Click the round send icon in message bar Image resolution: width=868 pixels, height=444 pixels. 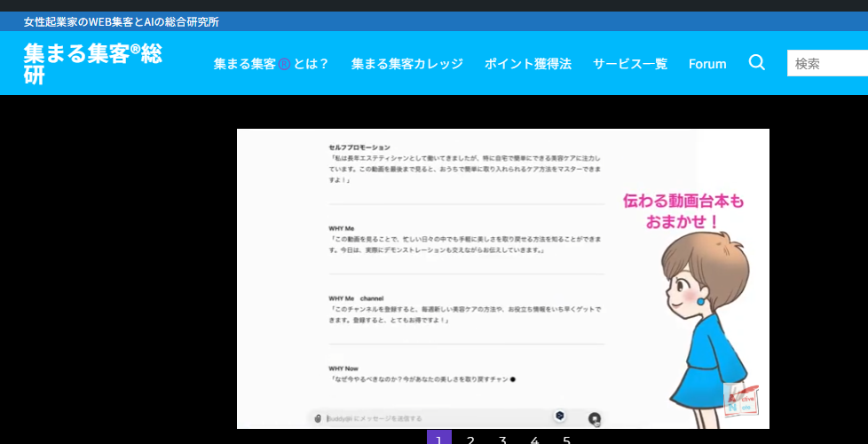595,418
